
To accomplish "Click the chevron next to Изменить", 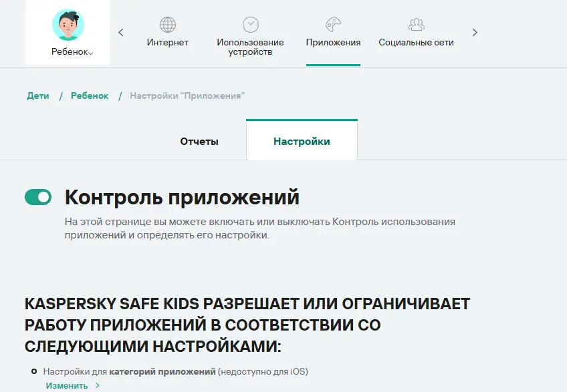I will pyautogui.click(x=98, y=385).
